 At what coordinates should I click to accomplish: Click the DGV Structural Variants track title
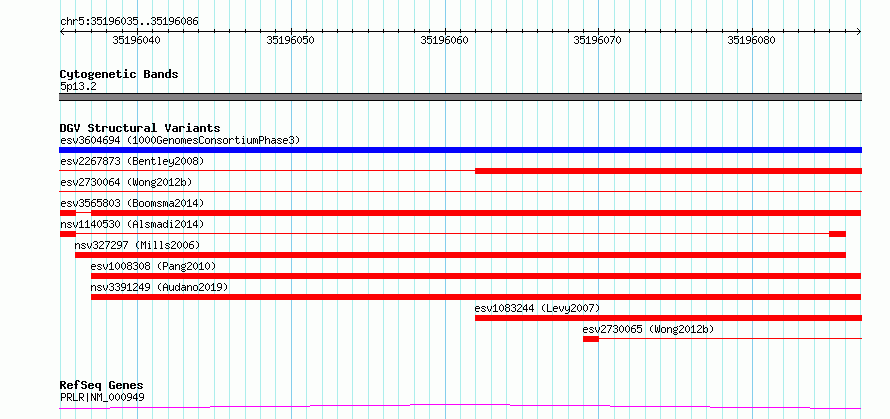(140, 128)
